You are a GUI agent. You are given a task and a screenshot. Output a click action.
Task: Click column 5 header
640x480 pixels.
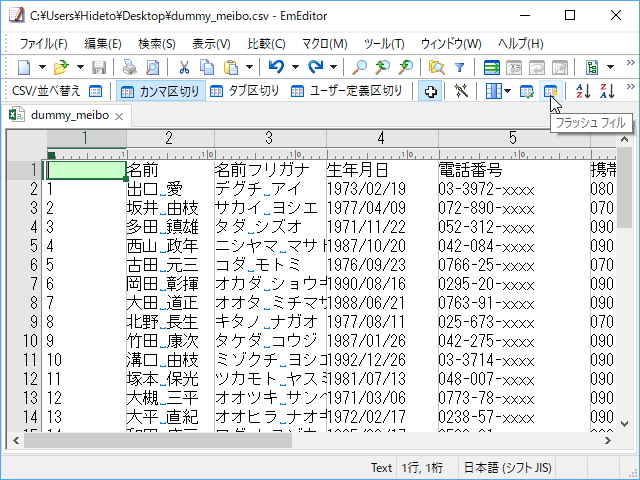(514, 138)
